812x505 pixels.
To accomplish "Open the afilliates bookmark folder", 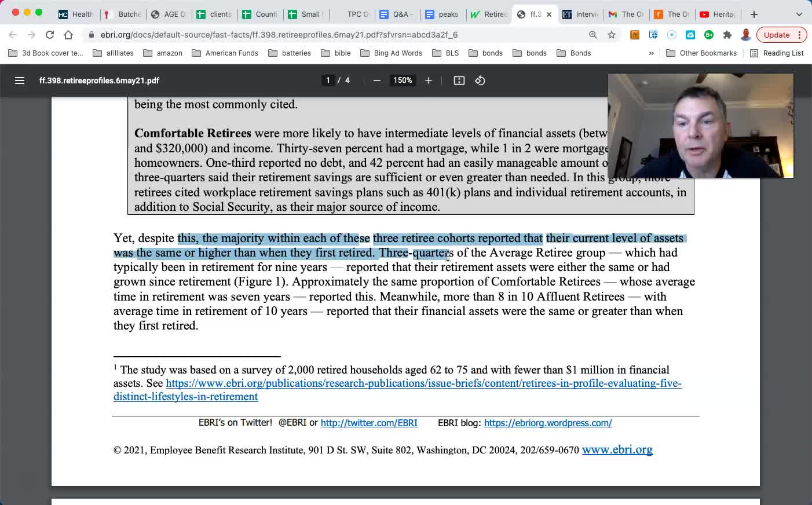I will click(x=113, y=53).
